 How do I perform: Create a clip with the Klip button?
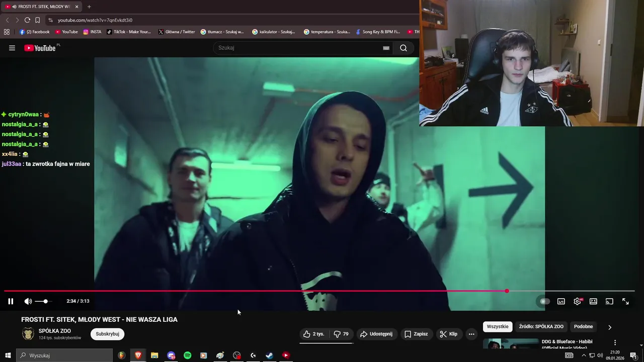(448, 334)
